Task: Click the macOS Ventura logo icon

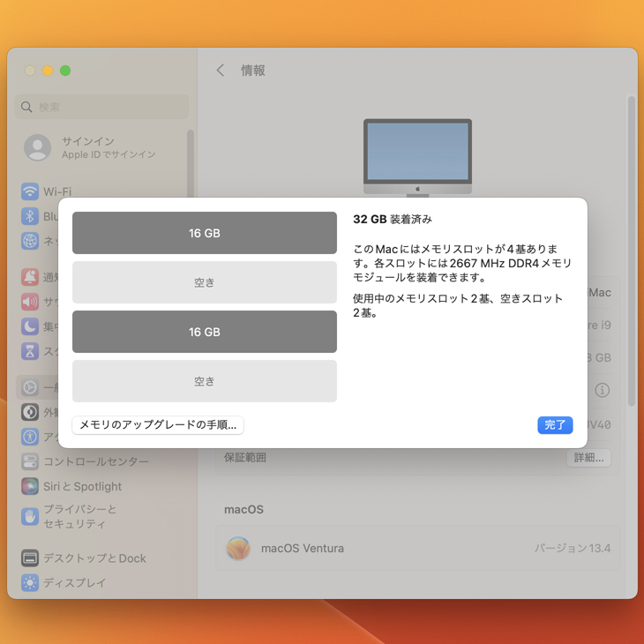Action: (x=238, y=548)
